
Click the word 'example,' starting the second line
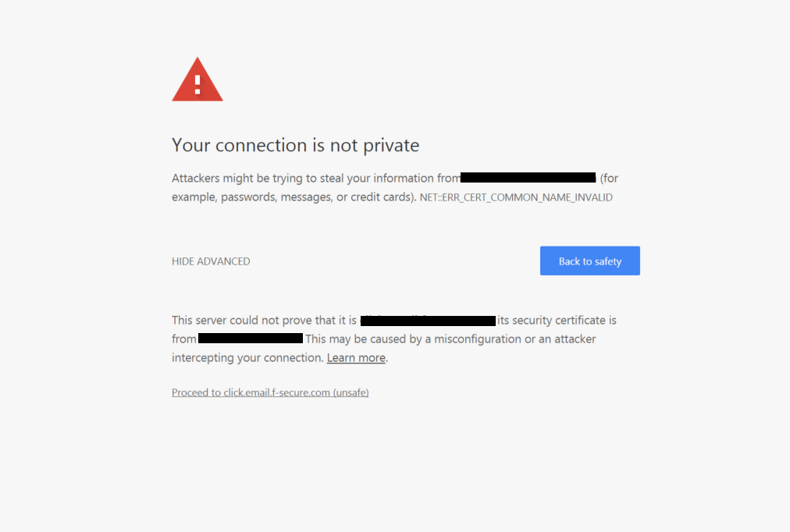194,197
